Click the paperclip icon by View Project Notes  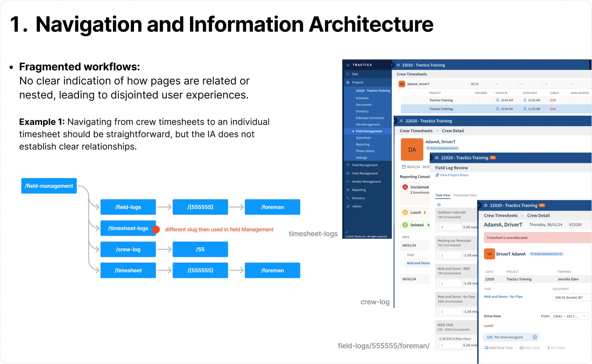437,175
